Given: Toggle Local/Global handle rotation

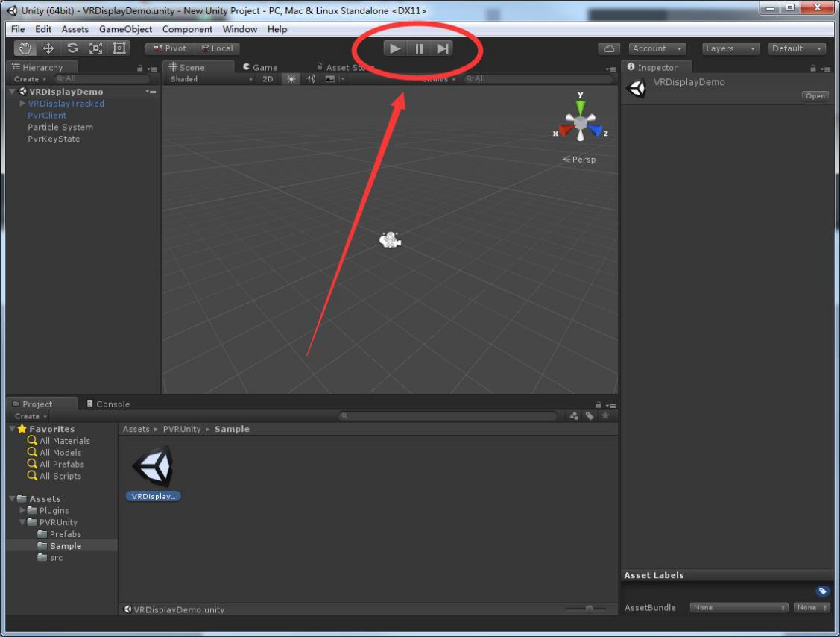Looking at the screenshot, I should (x=217, y=48).
